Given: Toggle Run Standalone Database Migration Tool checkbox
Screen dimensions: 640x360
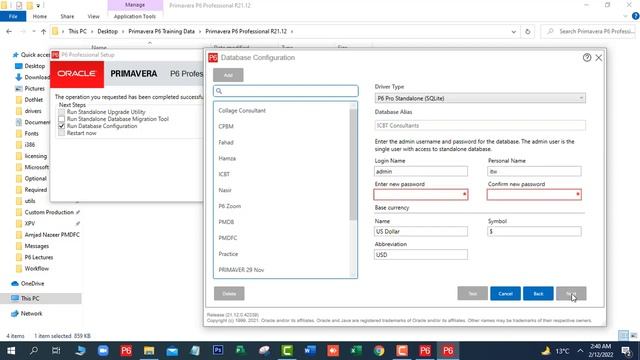Looking at the screenshot, I should [x=62, y=119].
